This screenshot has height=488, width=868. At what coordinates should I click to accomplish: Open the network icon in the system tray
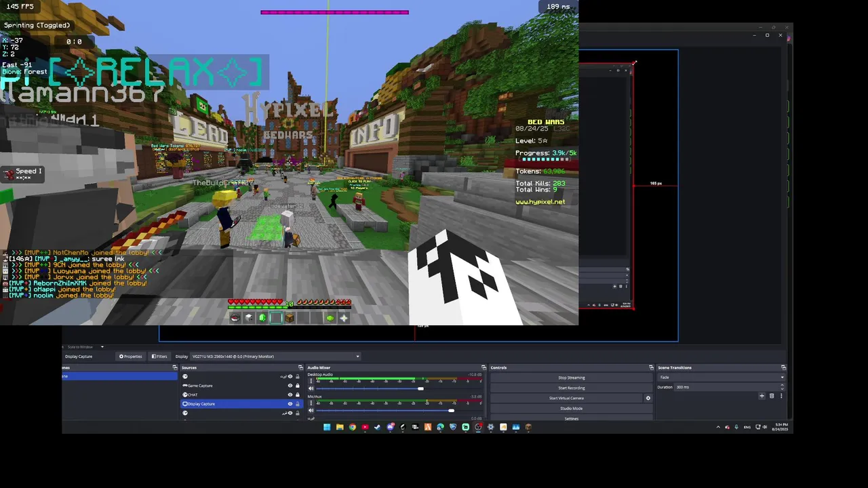(758, 427)
